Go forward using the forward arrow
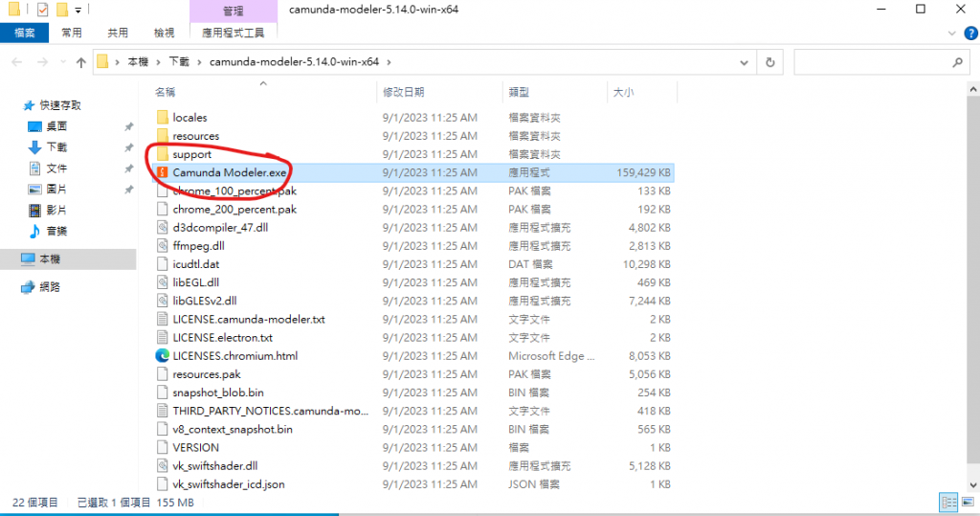Image resolution: width=980 pixels, height=516 pixels. (42, 62)
